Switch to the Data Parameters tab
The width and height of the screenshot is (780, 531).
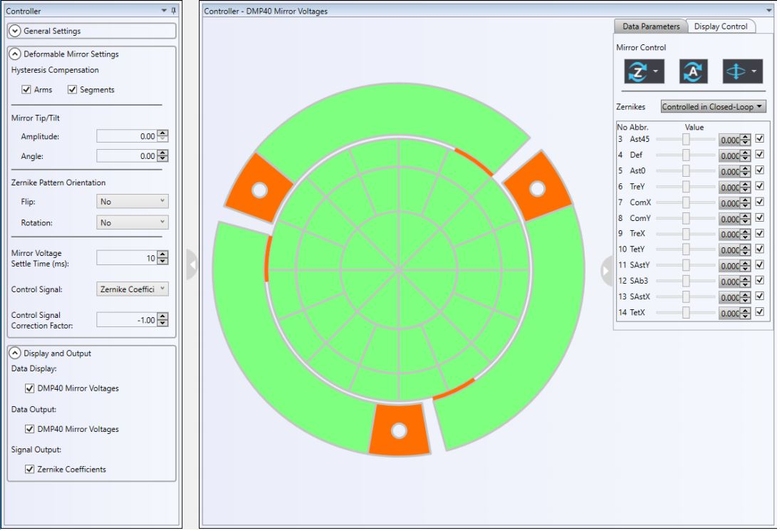point(650,26)
